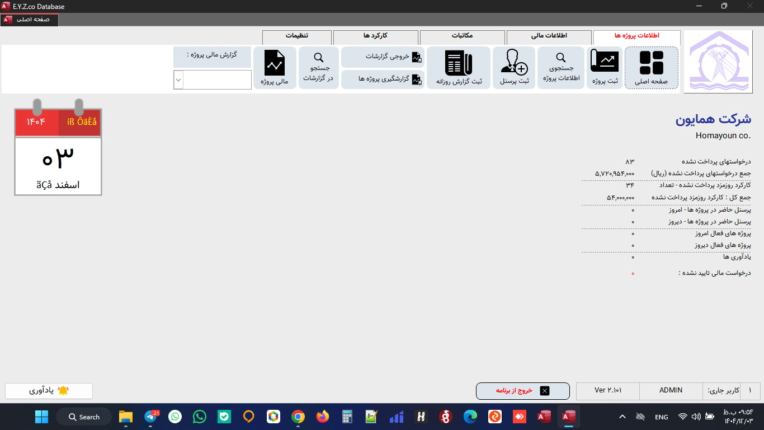Switch to کارکرد ها tab

pos(375,36)
